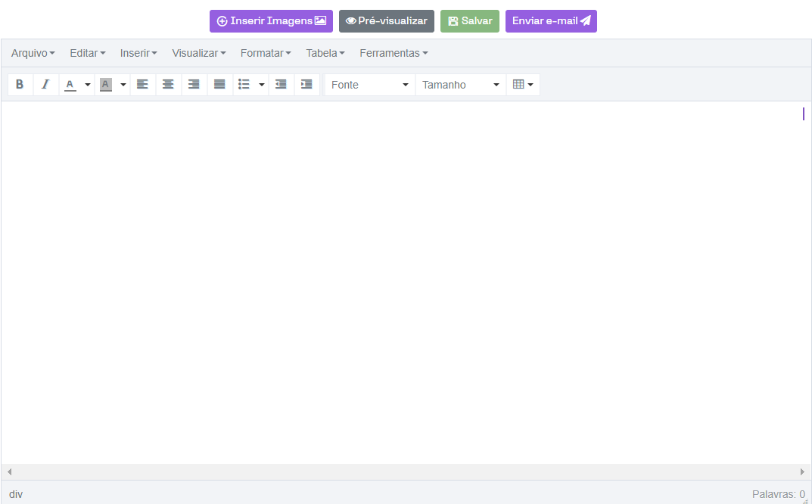This screenshot has height=504, width=812.
Task: Apply the text color swatch
Action: 70,85
